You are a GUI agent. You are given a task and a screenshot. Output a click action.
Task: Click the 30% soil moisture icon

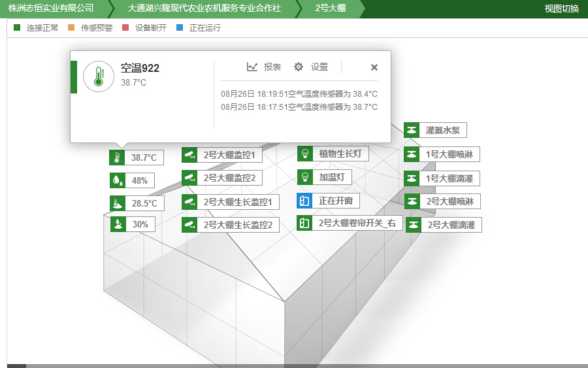point(118,224)
